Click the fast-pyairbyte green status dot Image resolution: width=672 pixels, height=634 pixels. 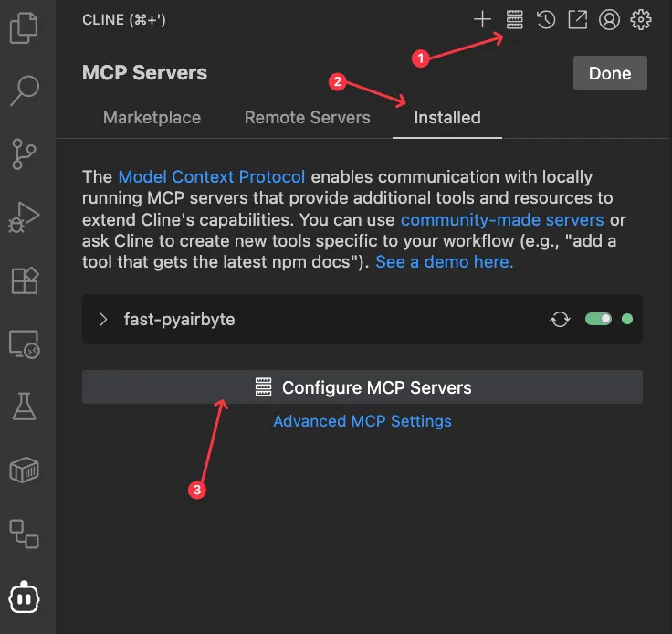click(627, 319)
